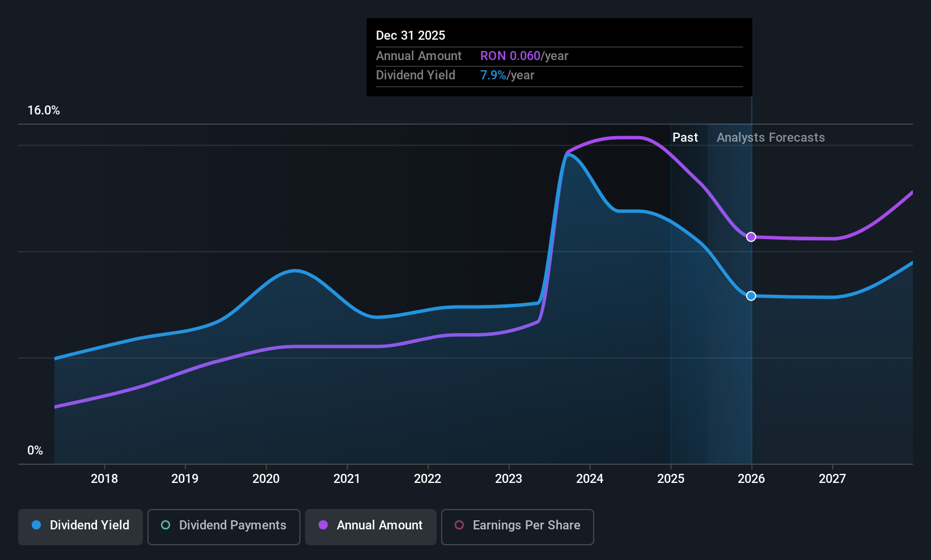931x560 pixels.
Task: Click the RON 0.060/year tooltip value
Action: tap(524, 56)
